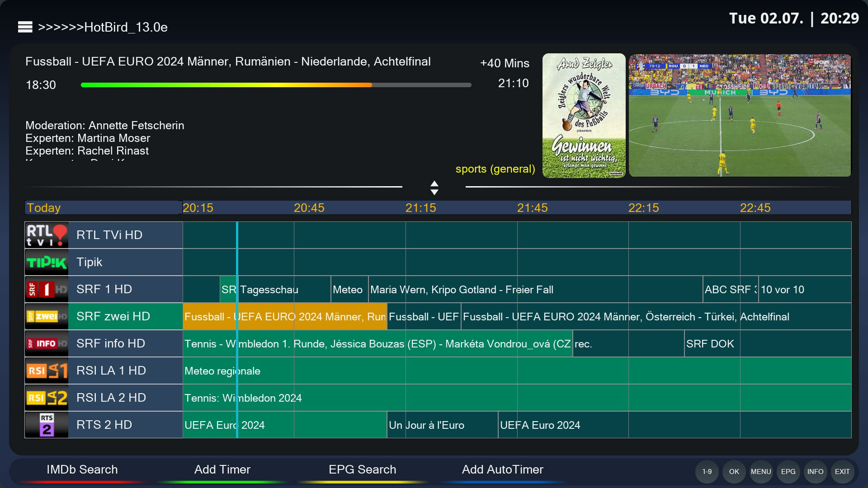Viewport: 868px width, 488px height.
Task: Click the date and clock display
Action: click(794, 19)
